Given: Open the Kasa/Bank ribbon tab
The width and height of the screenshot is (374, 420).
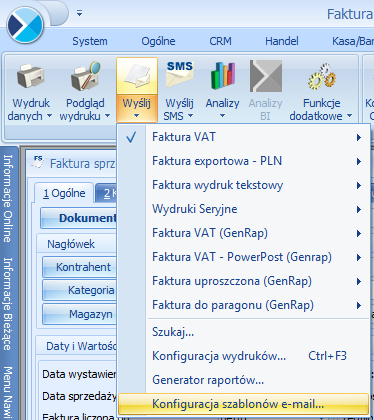Looking at the screenshot, I should 353,41.
